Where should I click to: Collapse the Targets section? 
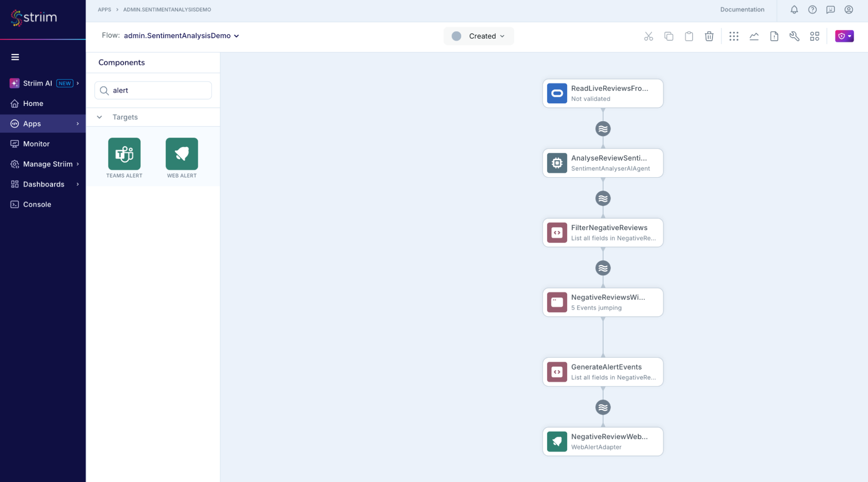pyautogui.click(x=99, y=117)
